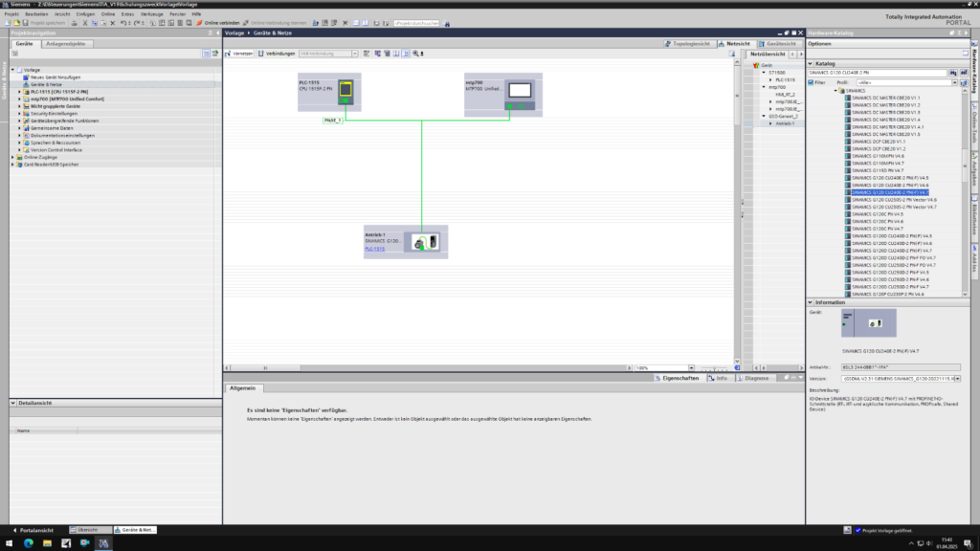Click the cut scissors icon

click(x=85, y=23)
